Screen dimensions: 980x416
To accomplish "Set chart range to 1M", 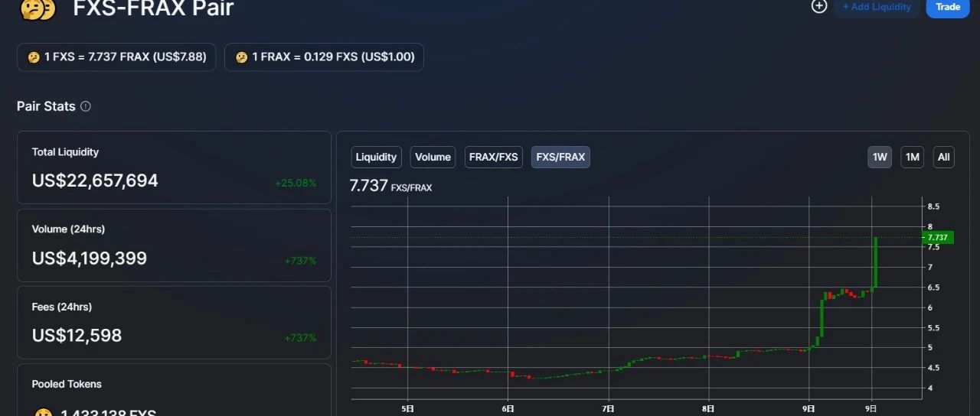I will (x=912, y=158).
